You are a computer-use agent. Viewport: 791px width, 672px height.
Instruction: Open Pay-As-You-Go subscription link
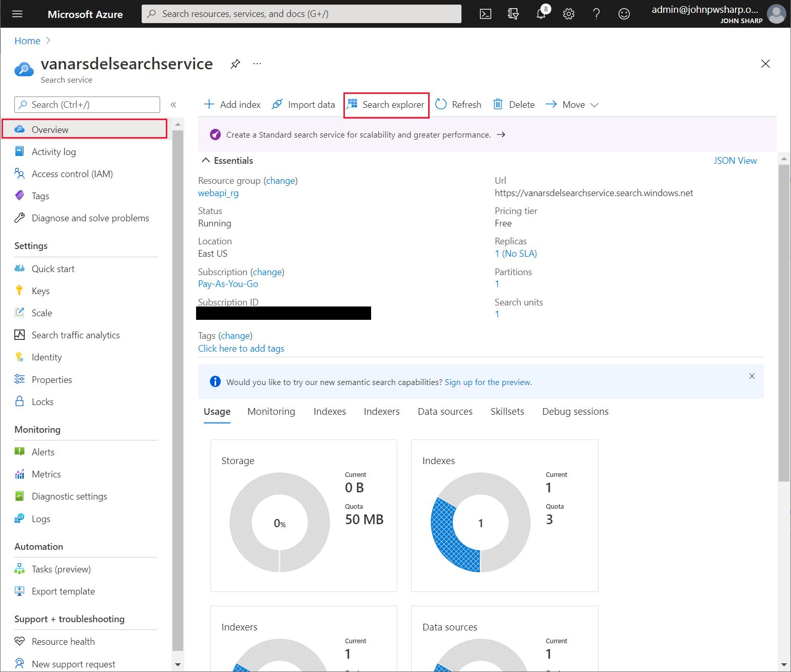click(x=228, y=284)
